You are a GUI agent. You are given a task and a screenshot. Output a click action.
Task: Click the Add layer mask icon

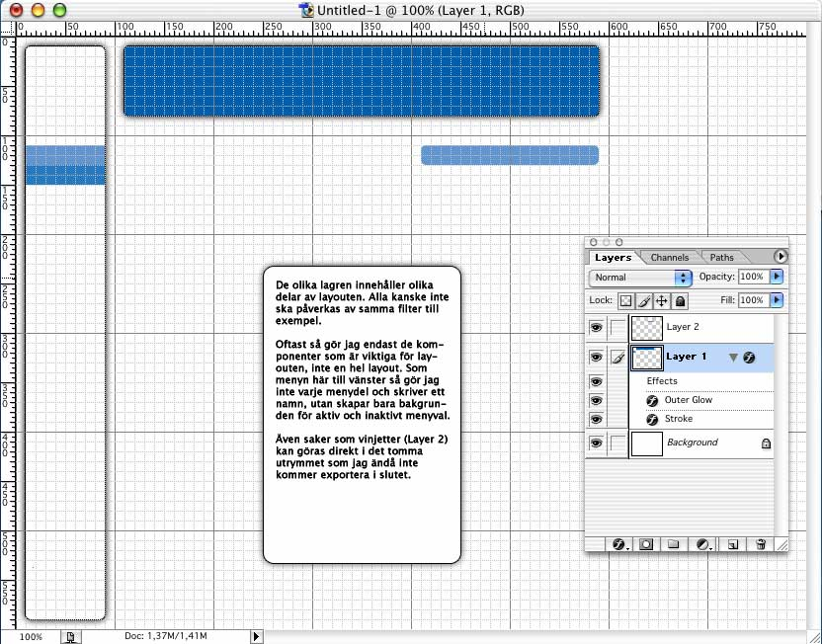[646, 543]
